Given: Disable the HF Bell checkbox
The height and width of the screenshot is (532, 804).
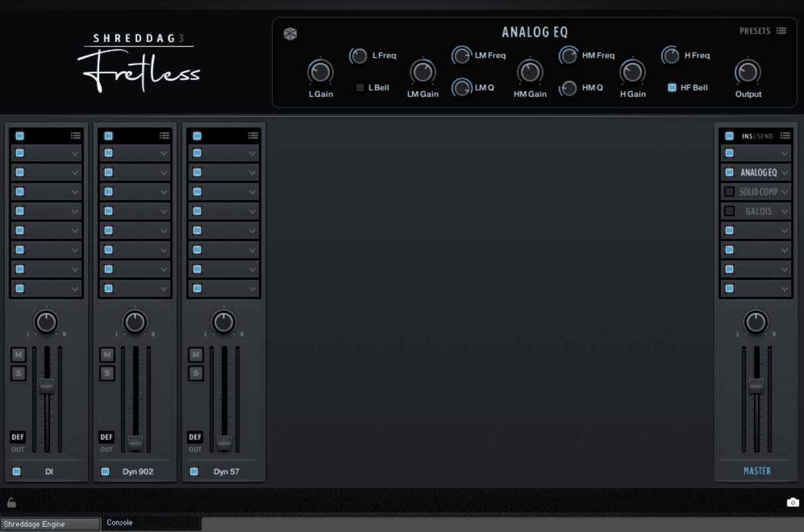Looking at the screenshot, I should click(x=672, y=88).
